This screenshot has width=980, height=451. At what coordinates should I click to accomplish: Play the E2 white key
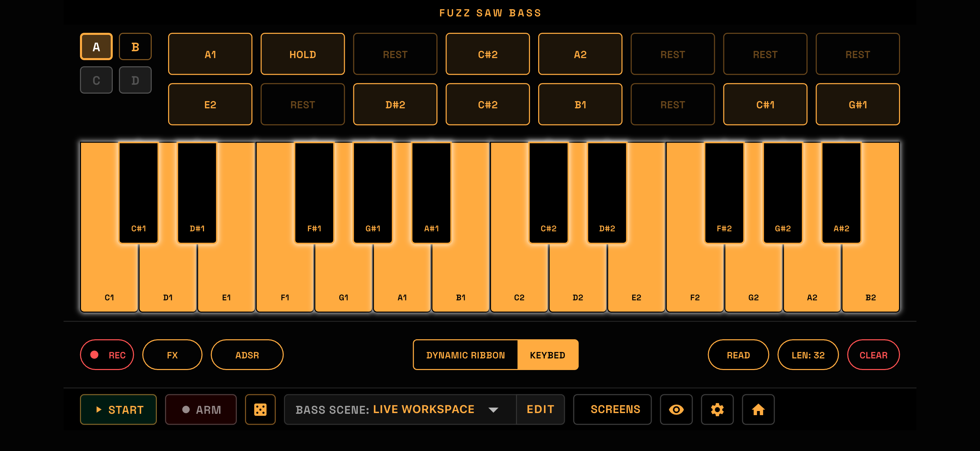[x=637, y=277]
